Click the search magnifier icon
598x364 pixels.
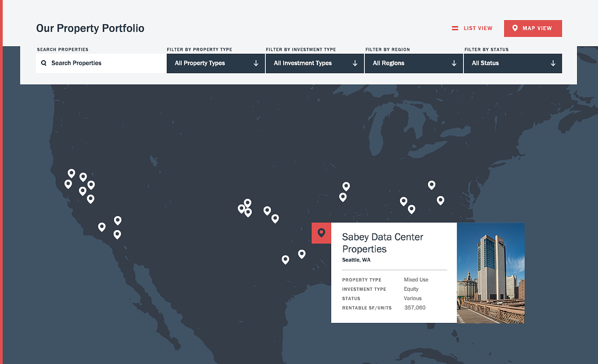pos(44,63)
